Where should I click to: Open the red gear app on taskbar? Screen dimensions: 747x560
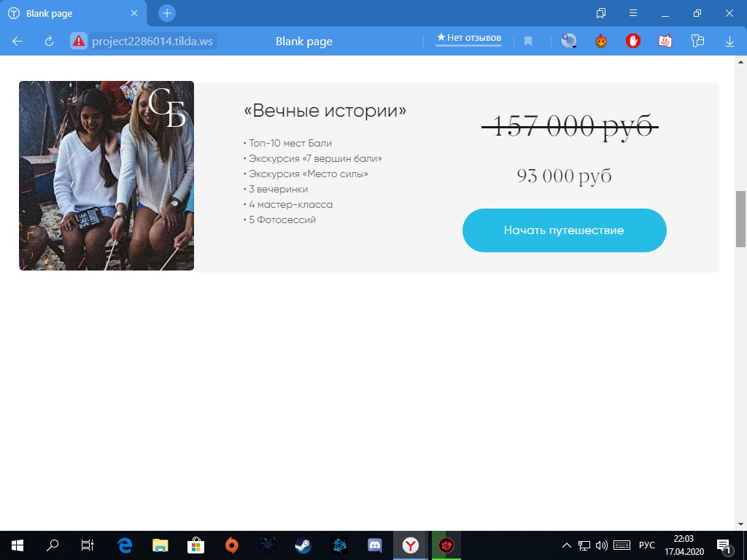[446, 545]
